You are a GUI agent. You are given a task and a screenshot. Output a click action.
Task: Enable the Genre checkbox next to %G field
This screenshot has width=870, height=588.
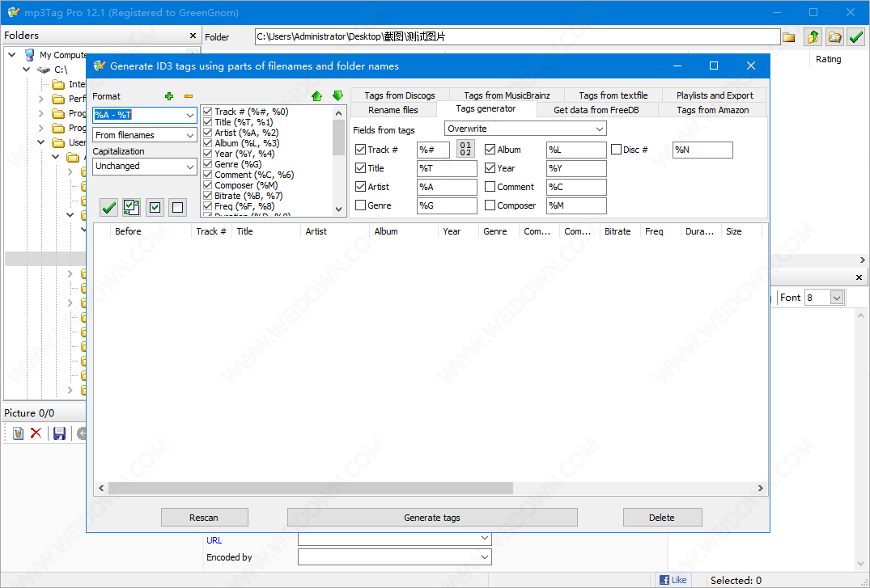click(x=361, y=205)
